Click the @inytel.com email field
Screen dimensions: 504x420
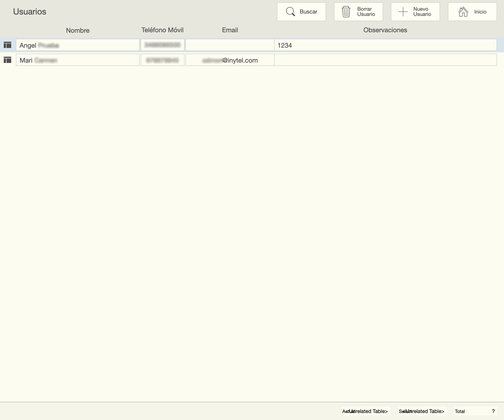[x=230, y=60]
